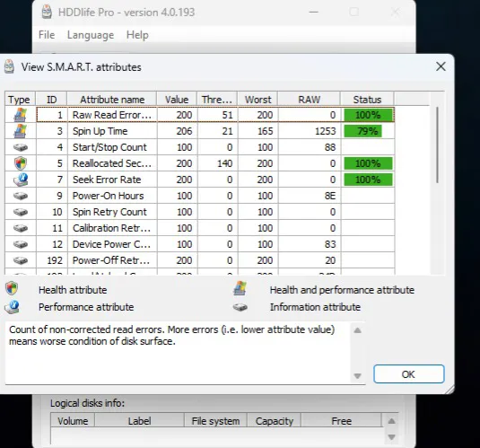Click the Free column header in Logical disks

tap(341, 421)
